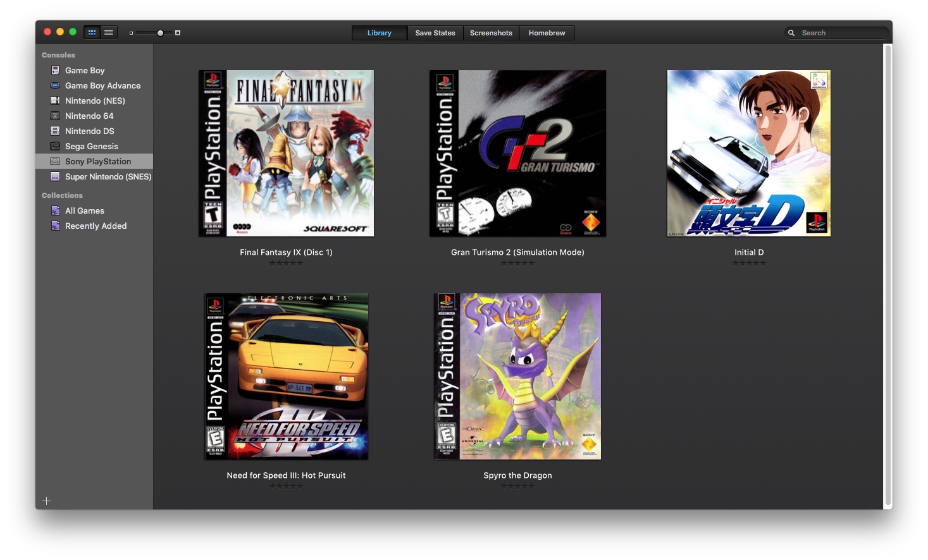This screenshot has width=928, height=560.
Task: Open the Homebrew tab
Action: [x=547, y=33]
